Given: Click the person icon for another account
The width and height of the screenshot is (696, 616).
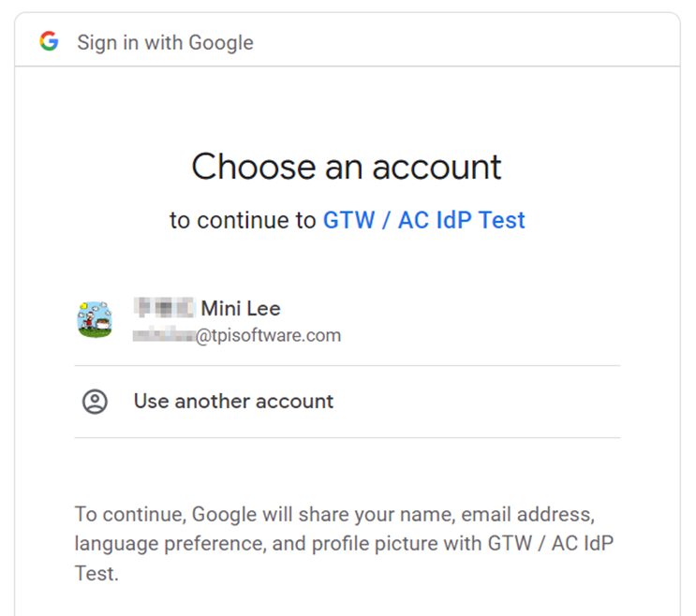Looking at the screenshot, I should click(95, 402).
